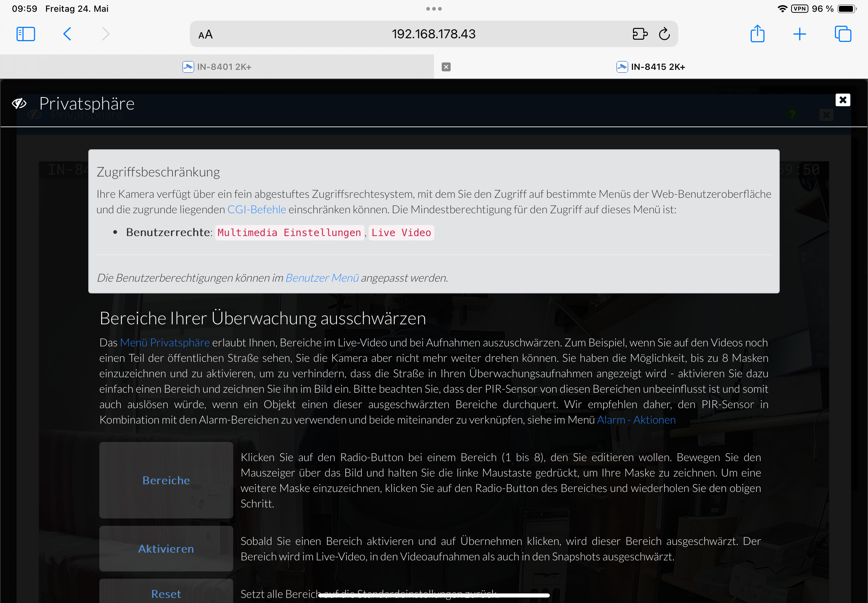Follow the Benutzer Menü link
868x603 pixels.
coord(322,278)
